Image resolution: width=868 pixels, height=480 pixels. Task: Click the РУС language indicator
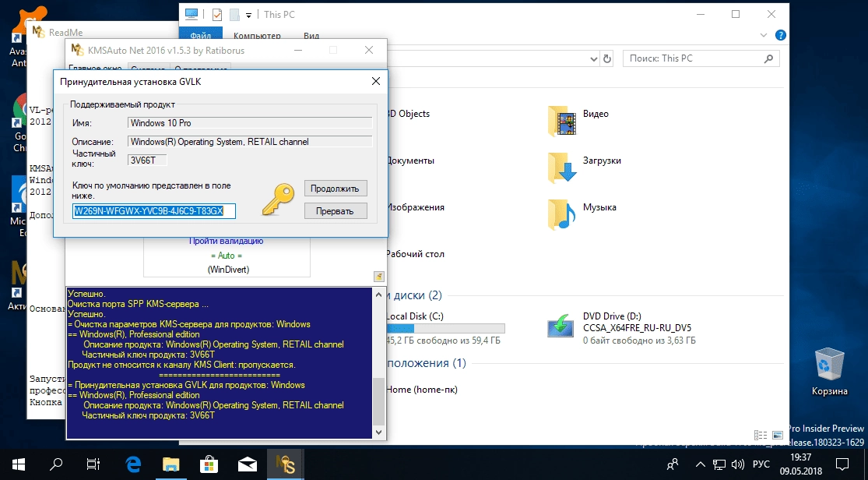pos(761,464)
